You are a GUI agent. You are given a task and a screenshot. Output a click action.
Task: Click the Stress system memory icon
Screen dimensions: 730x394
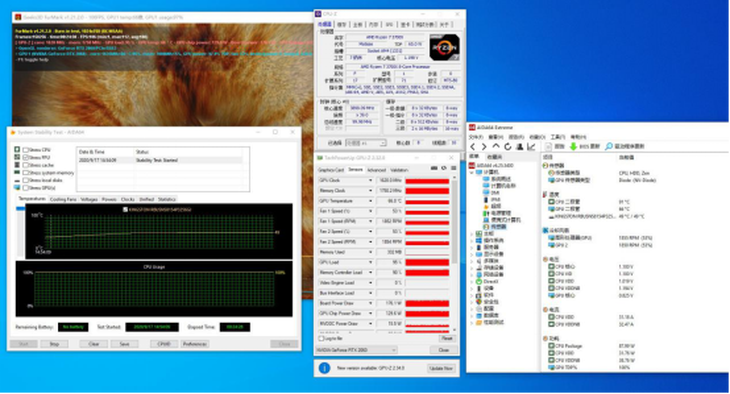[x=17, y=173]
